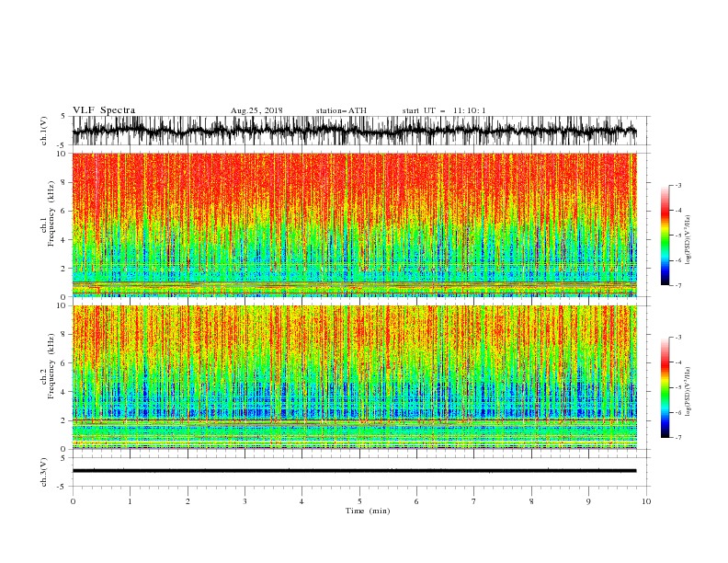Click the "6" kHz tick of ch.2 spectrogram
The width and height of the screenshot is (728, 563).
(63, 363)
